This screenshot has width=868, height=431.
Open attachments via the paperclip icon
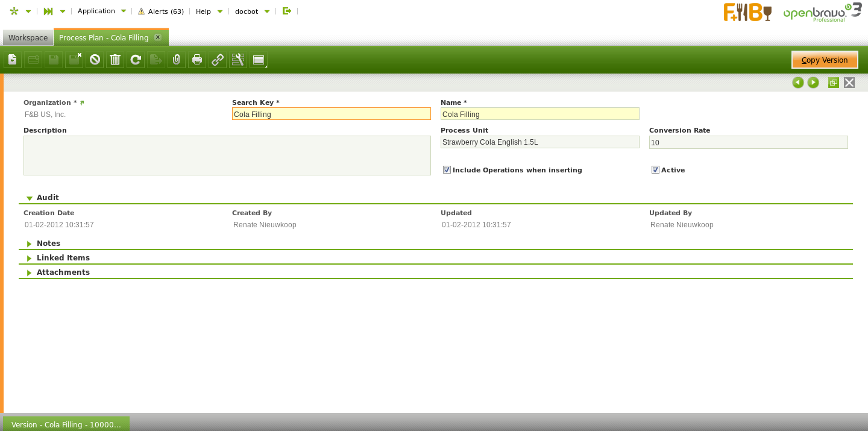pos(177,60)
